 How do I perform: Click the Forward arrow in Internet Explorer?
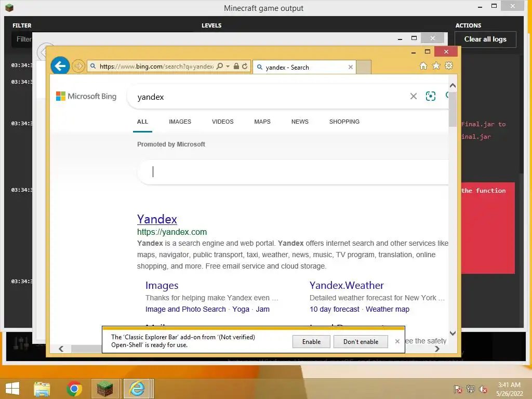tap(78, 66)
